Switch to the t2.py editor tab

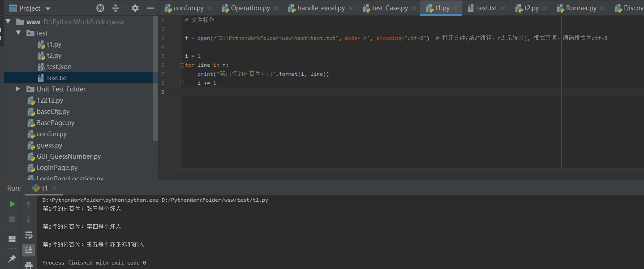532,8
